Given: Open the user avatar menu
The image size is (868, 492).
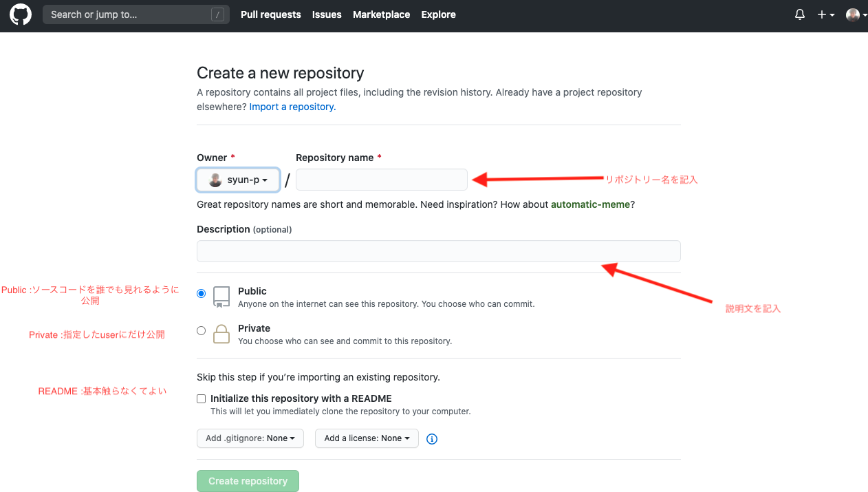Looking at the screenshot, I should point(856,14).
